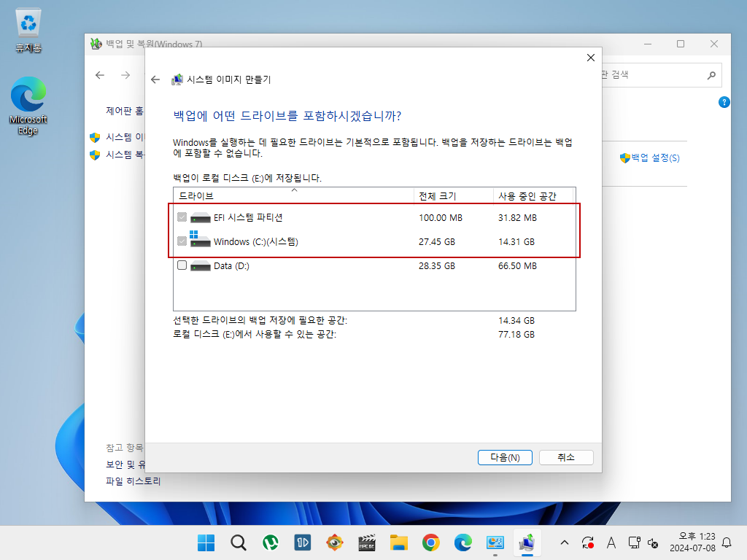Click the Windows (C:) system drive checkbox
The height and width of the screenshot is (560, 747).
point(182,241)
